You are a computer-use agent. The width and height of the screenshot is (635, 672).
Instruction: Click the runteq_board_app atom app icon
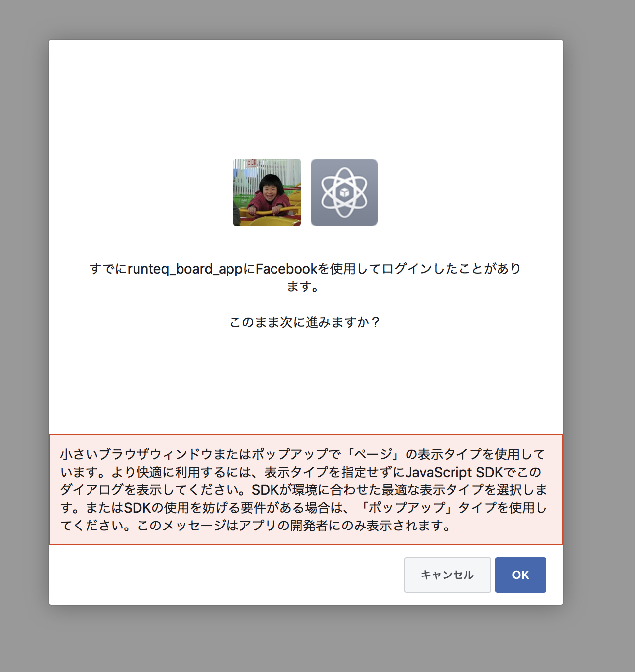344,192
